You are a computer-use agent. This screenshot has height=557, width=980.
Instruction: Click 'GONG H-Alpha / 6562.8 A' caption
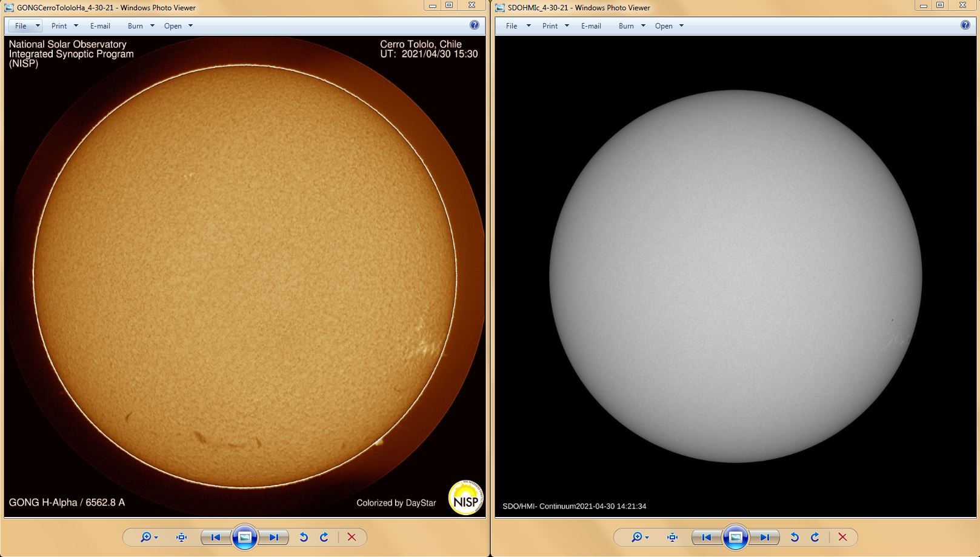tap(67, 502)
